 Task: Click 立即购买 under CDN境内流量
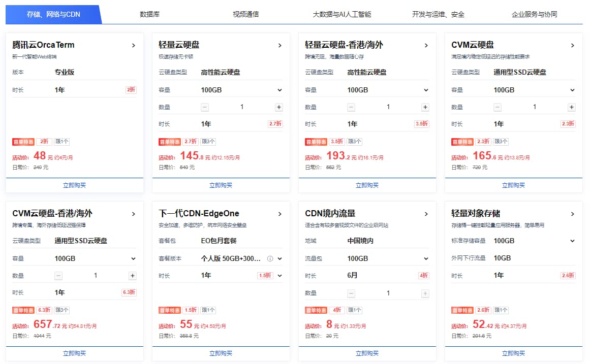367,353
